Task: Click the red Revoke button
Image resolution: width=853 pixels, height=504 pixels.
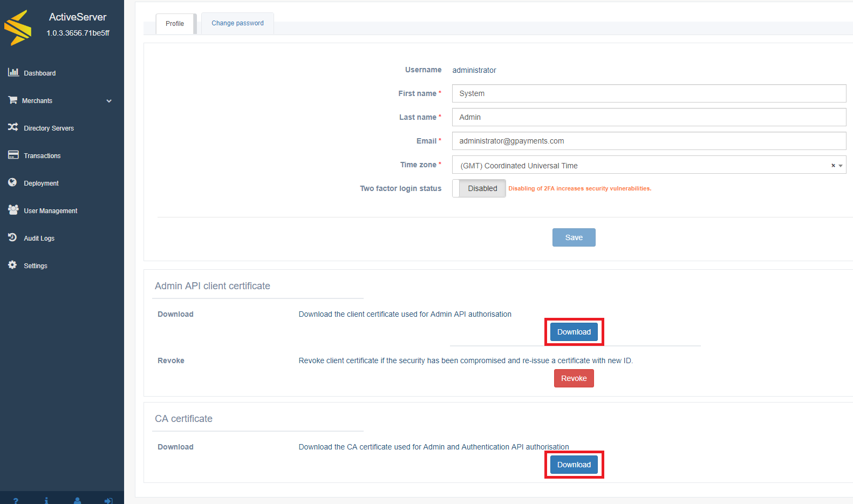Action: click(574, 378)
